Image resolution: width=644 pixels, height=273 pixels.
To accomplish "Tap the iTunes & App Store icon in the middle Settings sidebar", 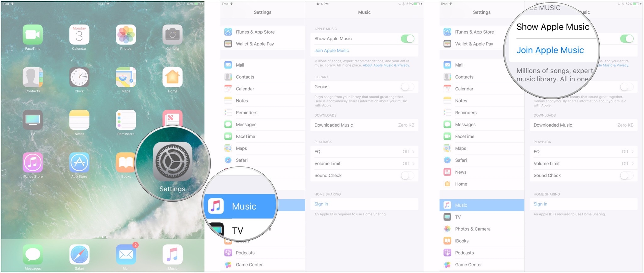I will pos(228,32).
